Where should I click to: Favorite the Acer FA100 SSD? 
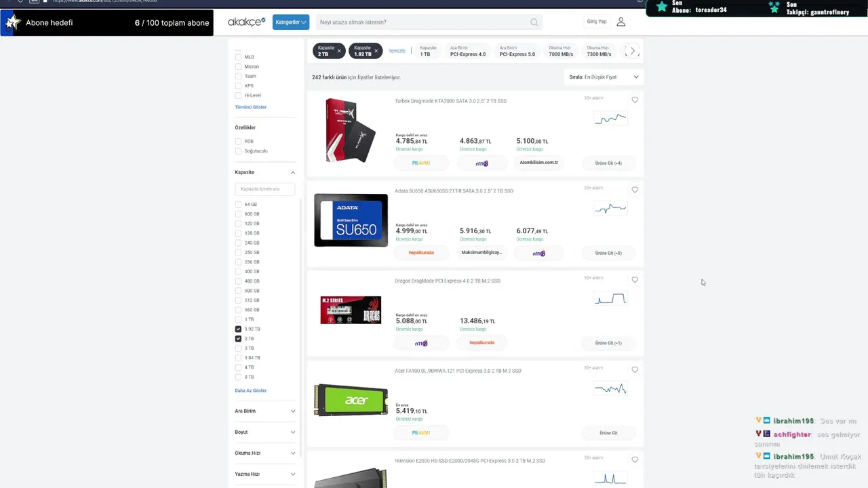635,369
